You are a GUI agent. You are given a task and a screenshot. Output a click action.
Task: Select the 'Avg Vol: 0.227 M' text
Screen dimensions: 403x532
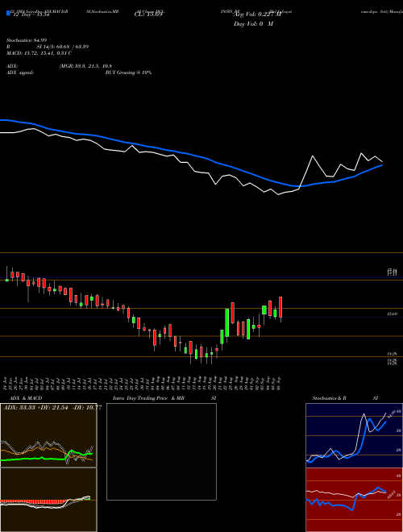[259, 15]
